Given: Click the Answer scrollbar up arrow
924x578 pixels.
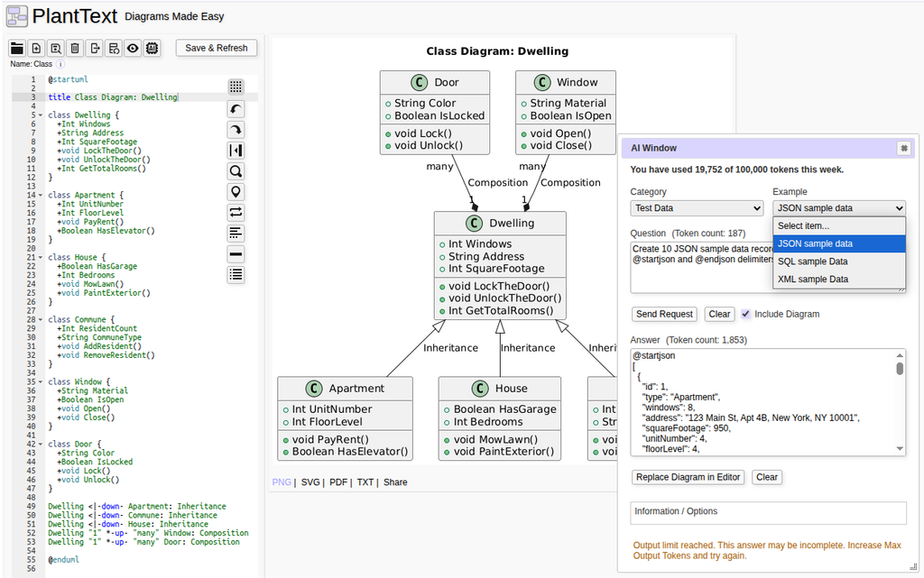Looking at the screenshot, I should click(x=900, y=355).
